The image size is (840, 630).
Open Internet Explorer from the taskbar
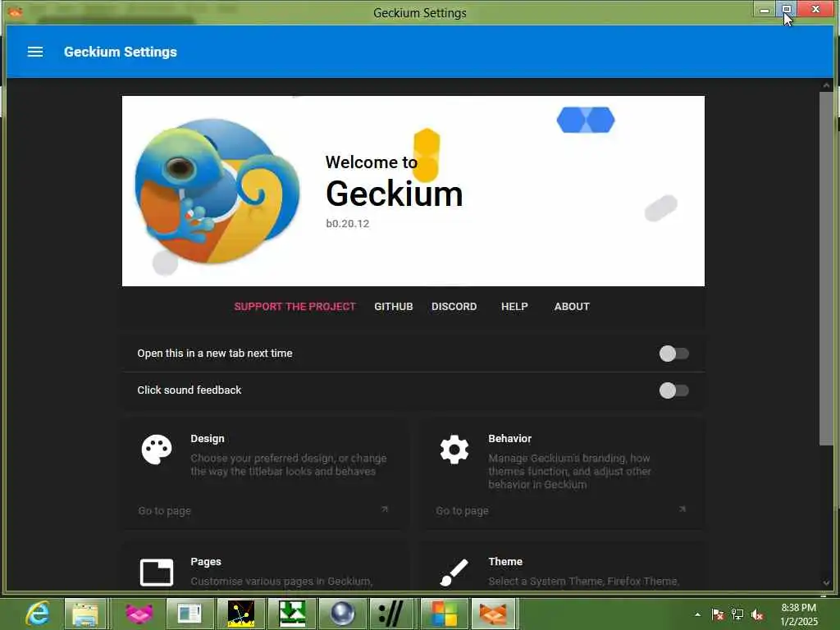(38, 614)
